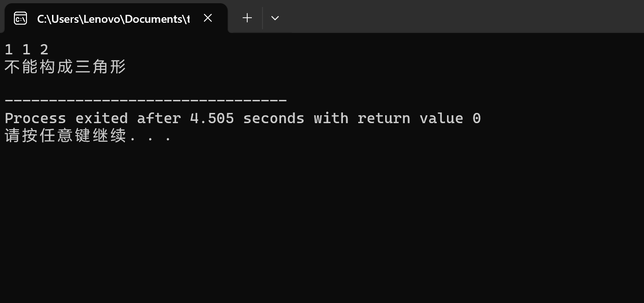Click the word "with" in exit message
Screen dimensions: 644x303
[x=331, y=118]
